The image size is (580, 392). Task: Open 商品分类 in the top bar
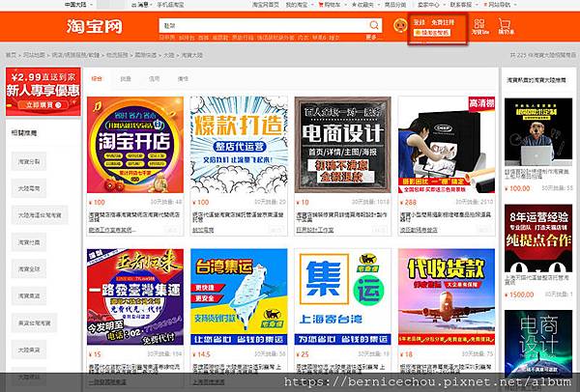click(x=395, y=5)
